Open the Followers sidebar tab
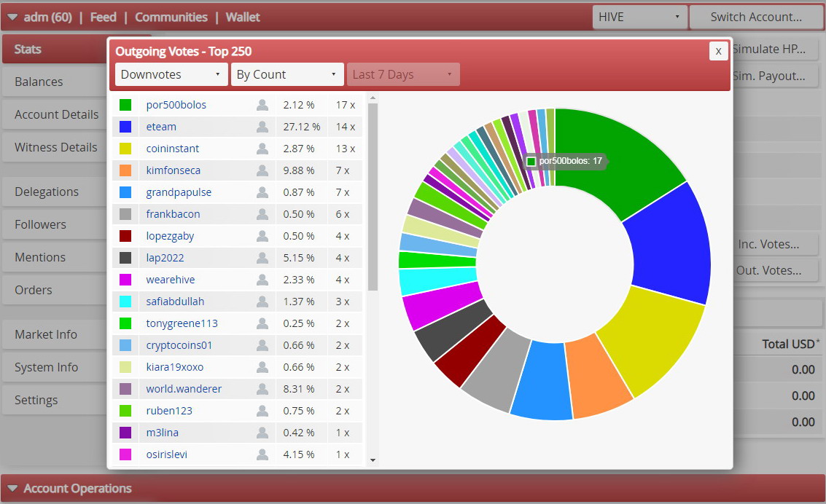The image size is (826, 504). coord(55,224)
